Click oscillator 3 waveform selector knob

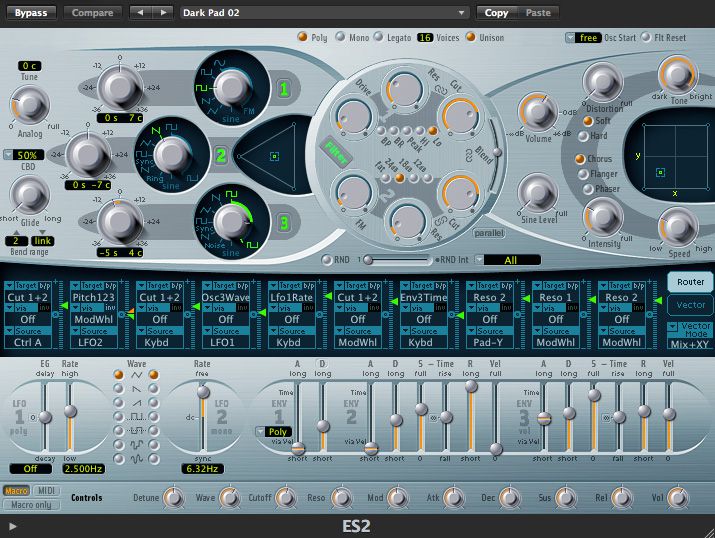[x=232, y=222]
